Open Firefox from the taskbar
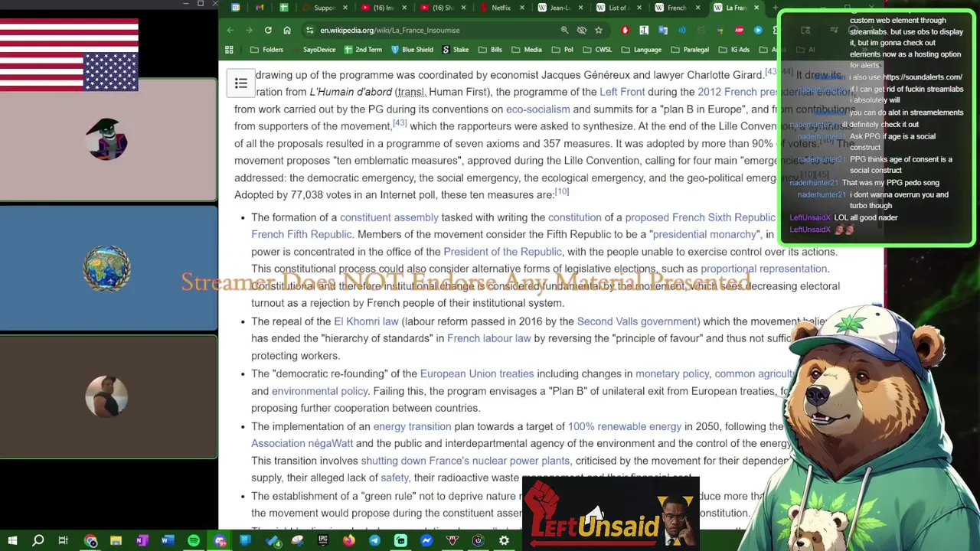980x551 pixels. [349, 540]
